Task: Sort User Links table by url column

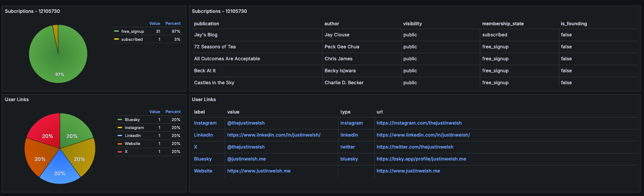Action: click(x=379, y=112)
